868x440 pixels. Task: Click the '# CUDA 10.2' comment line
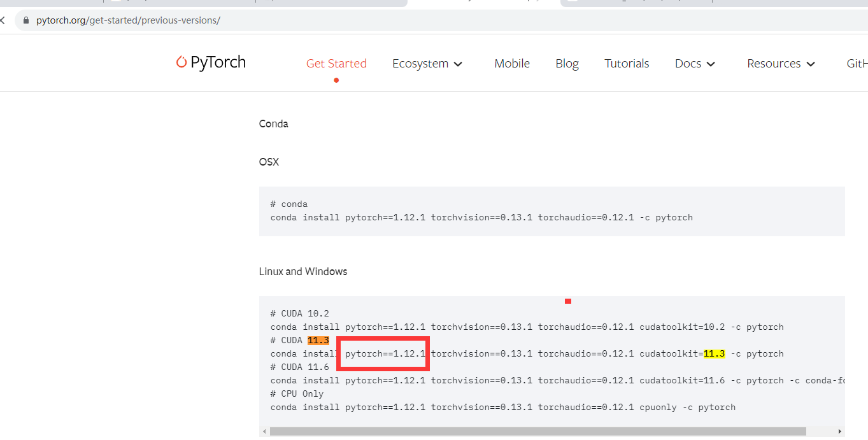tap(299, 314)
